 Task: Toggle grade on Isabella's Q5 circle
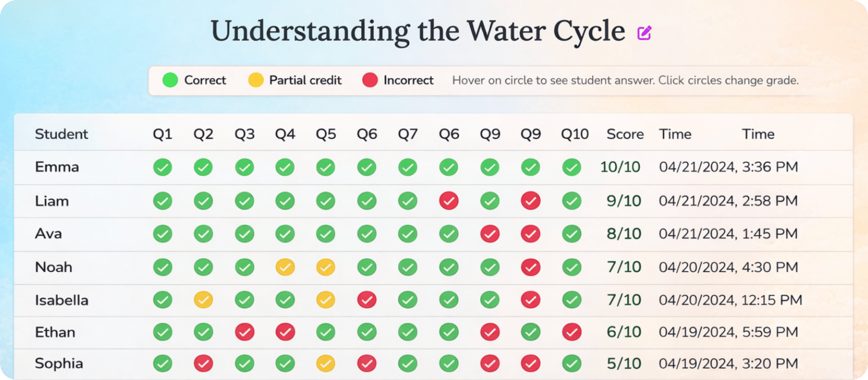325,300
